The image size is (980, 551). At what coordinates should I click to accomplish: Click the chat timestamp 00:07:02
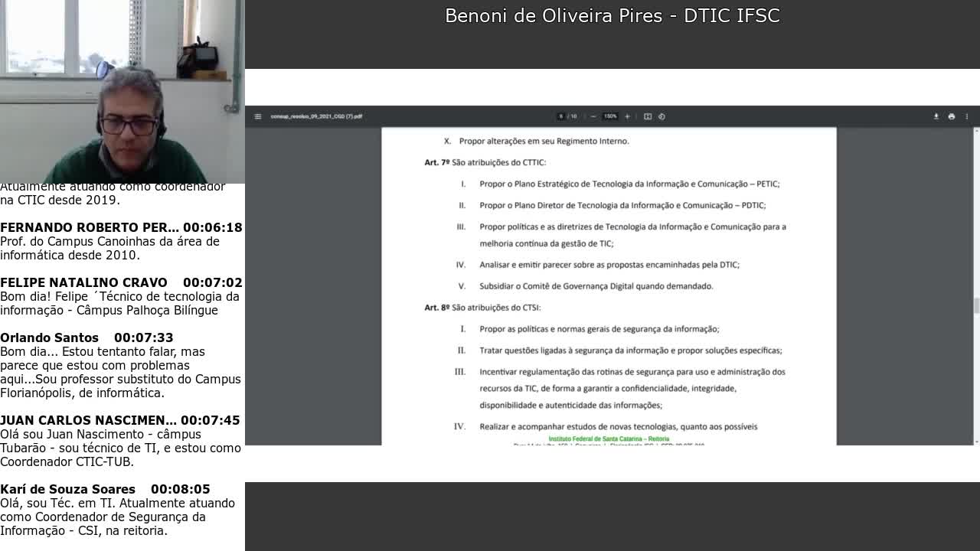click(212, 282)
